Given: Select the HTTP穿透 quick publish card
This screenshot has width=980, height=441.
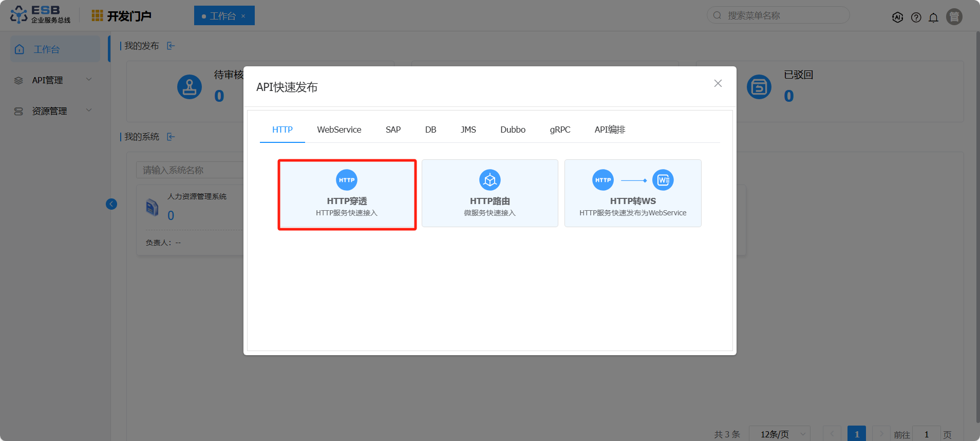Looking at the screenshot, I should pos(347,194).
